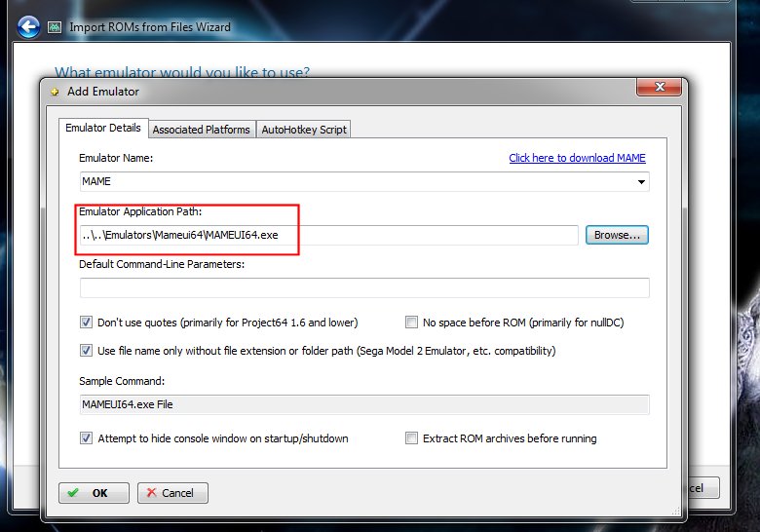Click the Emulator Name field showing MAME
This screenshot has height=532, width=760.
pyautogui.click(x=364, y=181)
